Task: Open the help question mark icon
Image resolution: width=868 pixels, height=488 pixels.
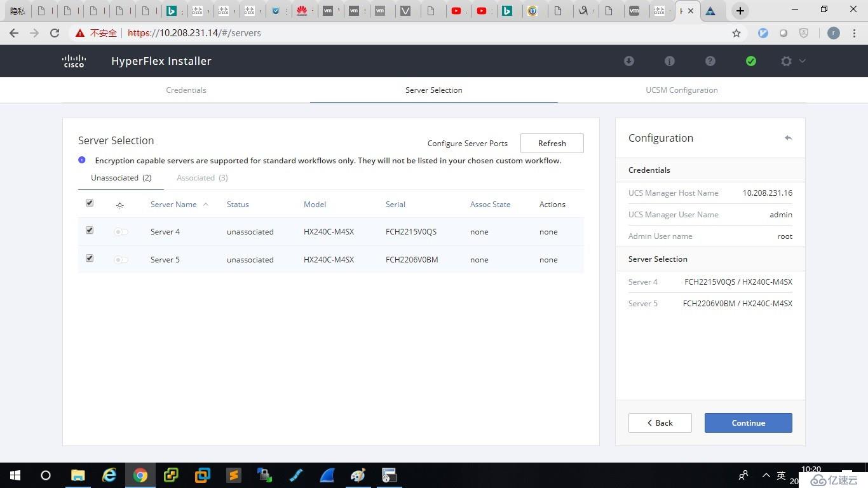Action: point(710,61)
